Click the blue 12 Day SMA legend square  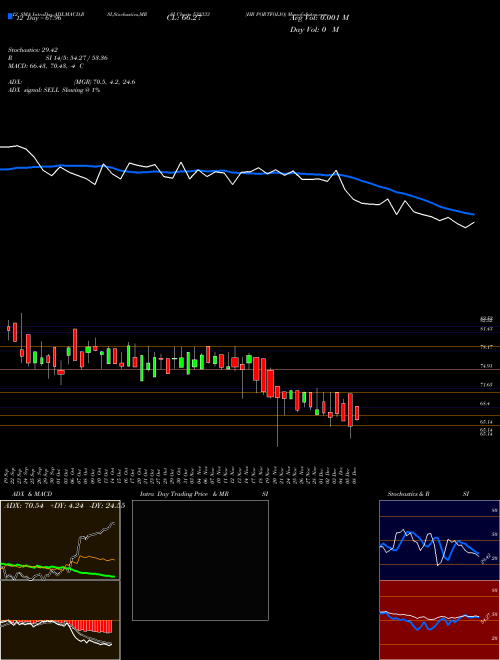pos(11,16)
